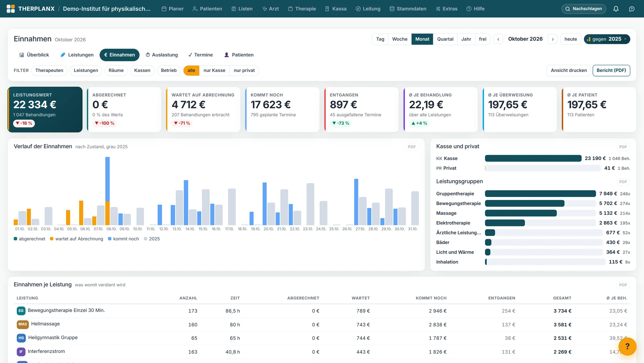Open the Hilfe menu
Viewport: 644px width, 363px height.
tap(476, 9)
